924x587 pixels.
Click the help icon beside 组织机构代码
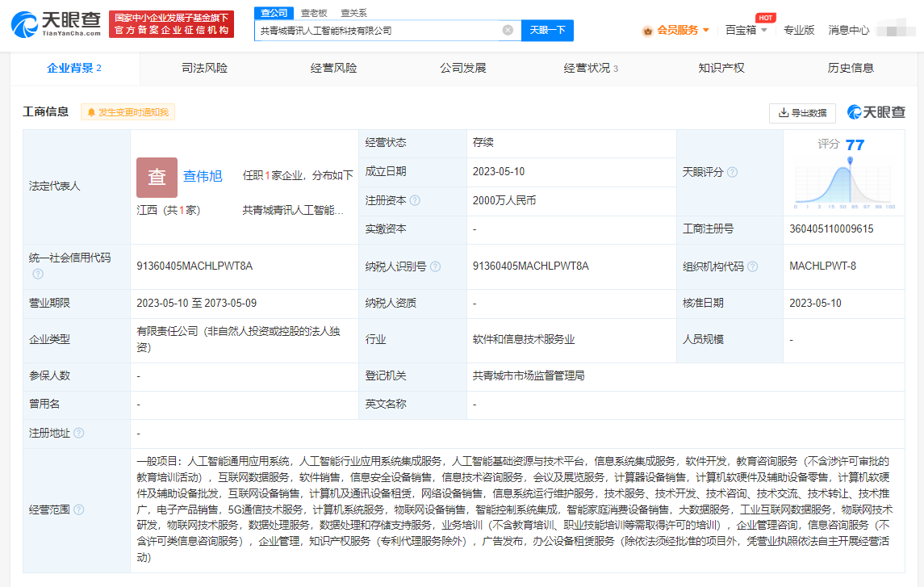(753, 266)
